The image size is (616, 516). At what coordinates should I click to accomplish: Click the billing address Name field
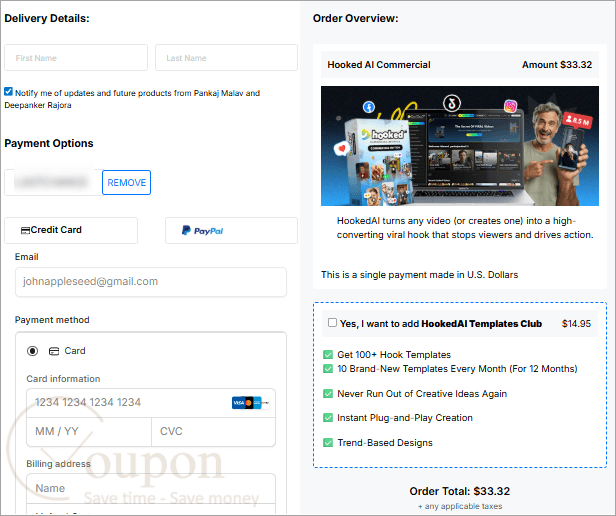pos(151,488)
